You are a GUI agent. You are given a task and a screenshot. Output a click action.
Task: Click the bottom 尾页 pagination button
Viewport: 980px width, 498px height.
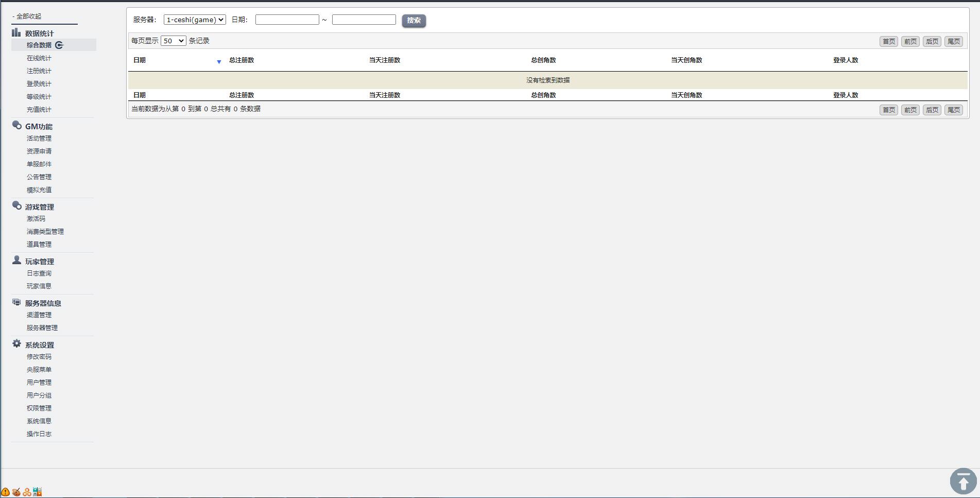tap(954, 110)
